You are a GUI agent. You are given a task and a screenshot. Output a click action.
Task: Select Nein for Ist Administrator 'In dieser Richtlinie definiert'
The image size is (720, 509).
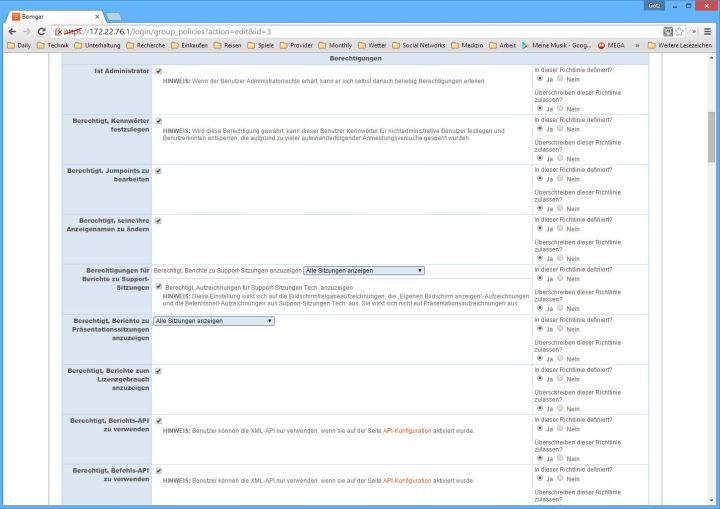click(x=560, y=79)
